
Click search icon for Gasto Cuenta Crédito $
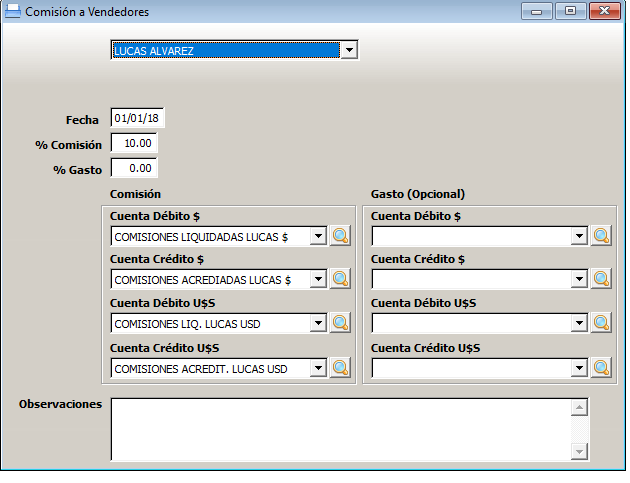[601, 279]
